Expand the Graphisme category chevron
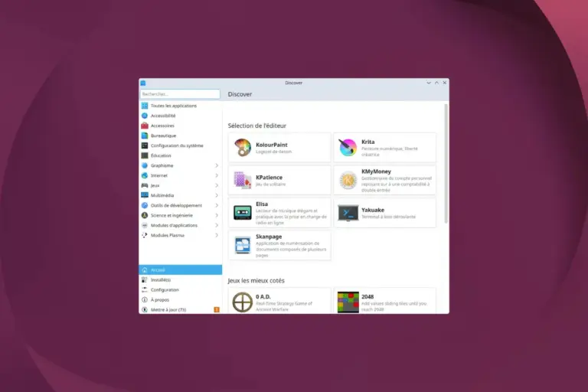This screenshot has width=588, height=392. click(217, 165)
